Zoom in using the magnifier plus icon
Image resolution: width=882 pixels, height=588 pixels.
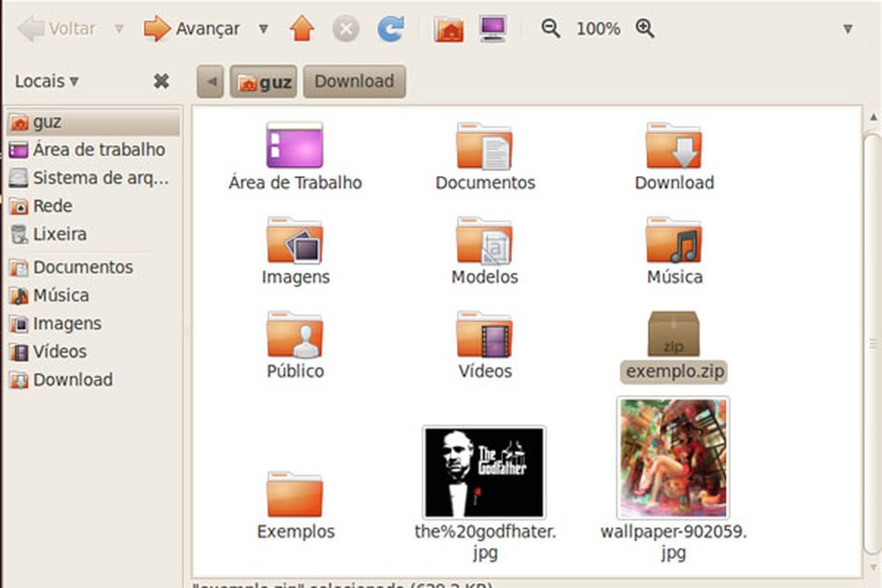[x=643, y=28]
